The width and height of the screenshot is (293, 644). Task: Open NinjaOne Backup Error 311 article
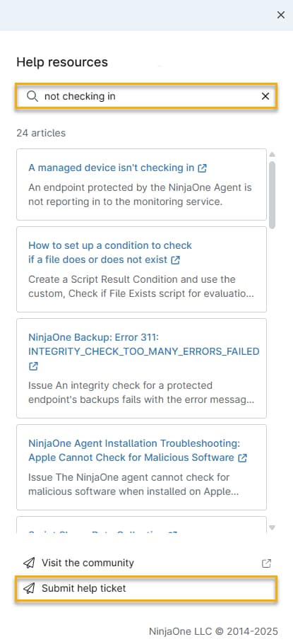click(143, 344)
